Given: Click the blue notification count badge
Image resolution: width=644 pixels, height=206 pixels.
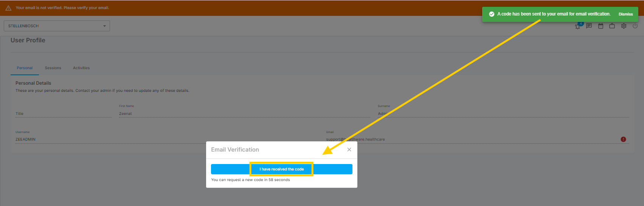Looking at the screenshot, I should tap(581, 23).
